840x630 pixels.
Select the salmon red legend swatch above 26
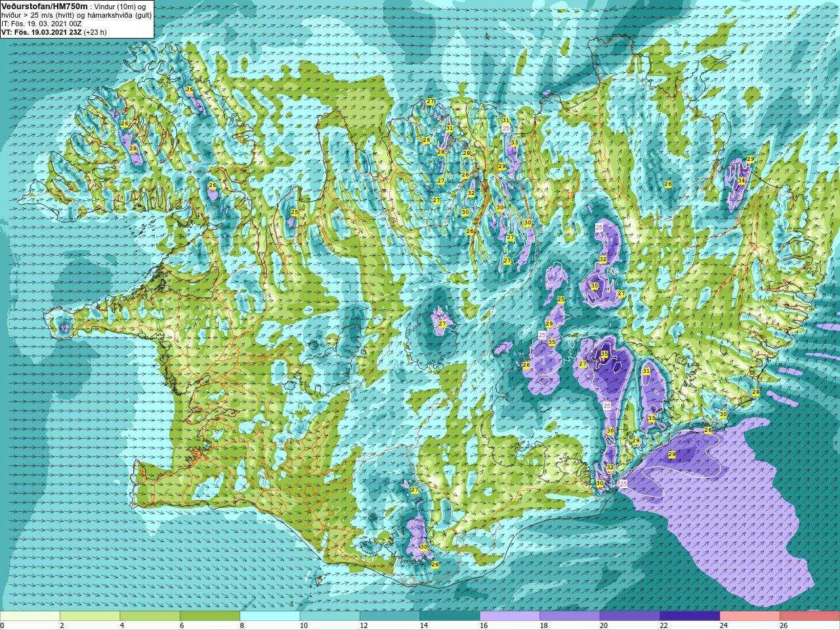pos(810,616)
